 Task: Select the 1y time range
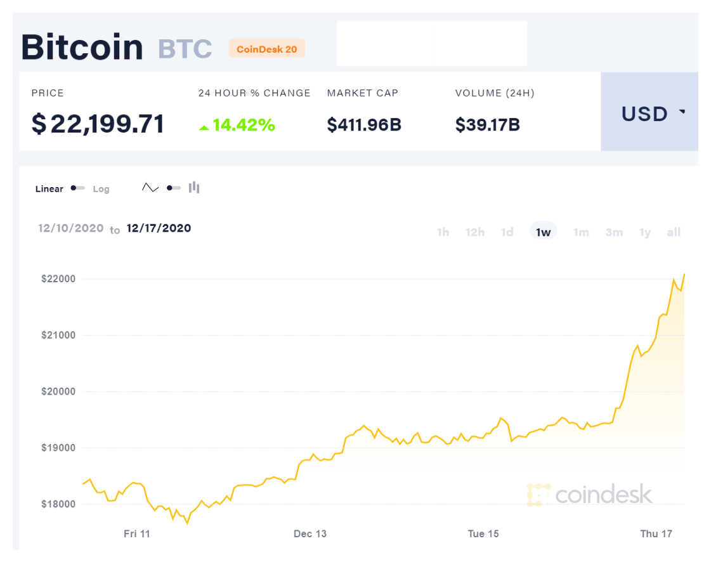[645, 233]
